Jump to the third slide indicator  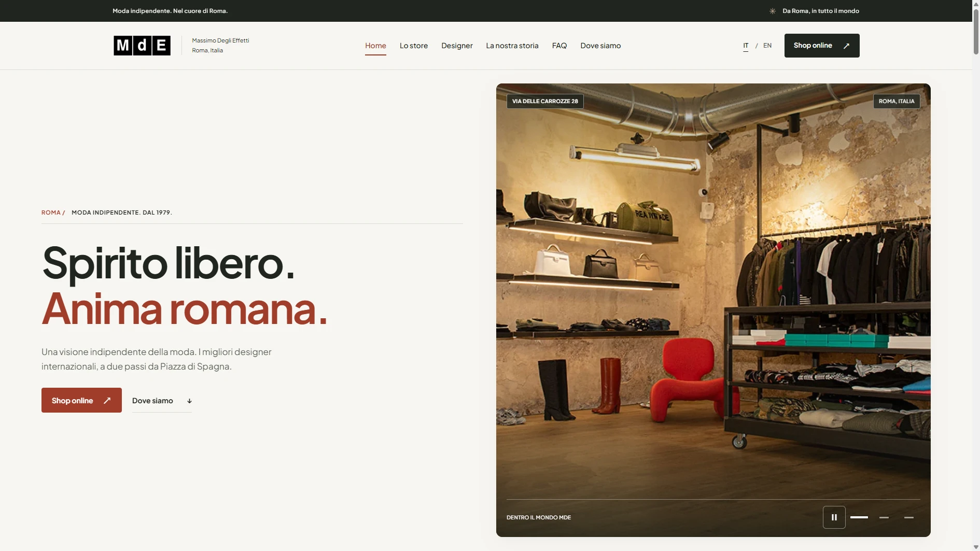tap(909, 517)
